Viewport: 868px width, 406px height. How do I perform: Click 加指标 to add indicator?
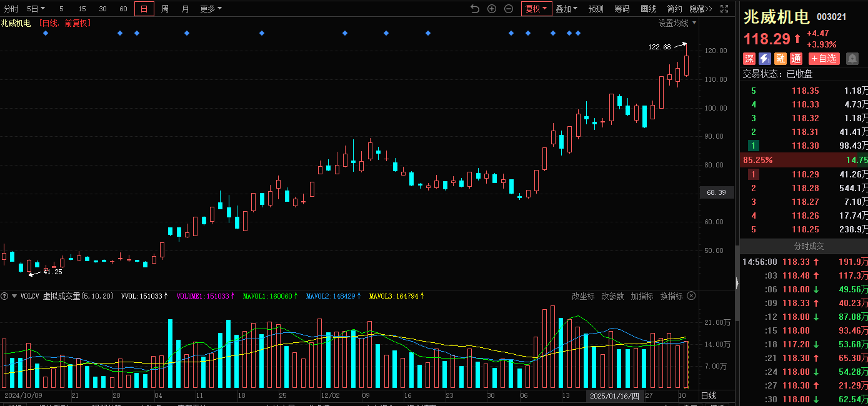point(642,296)
